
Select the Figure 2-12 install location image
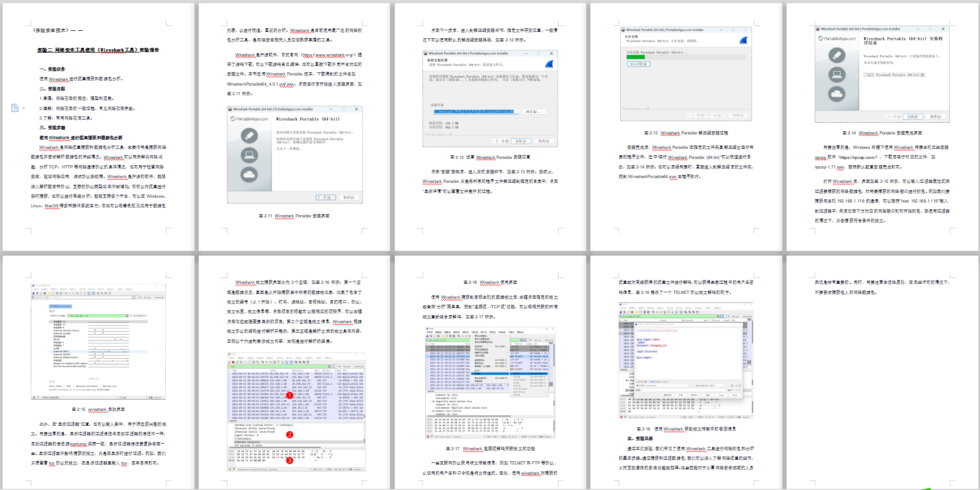point(490,98)
